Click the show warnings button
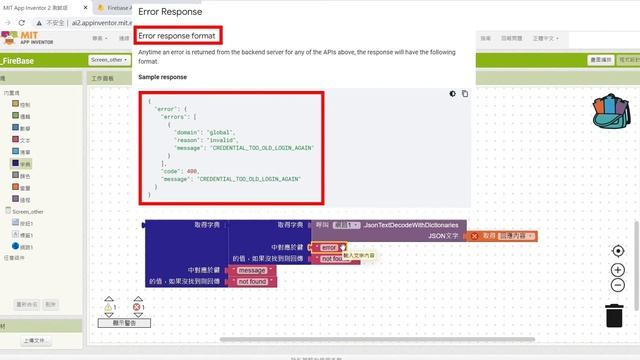The height and width of the screenshot is (360, 640). pyautogui.click(x=124, y=323)
